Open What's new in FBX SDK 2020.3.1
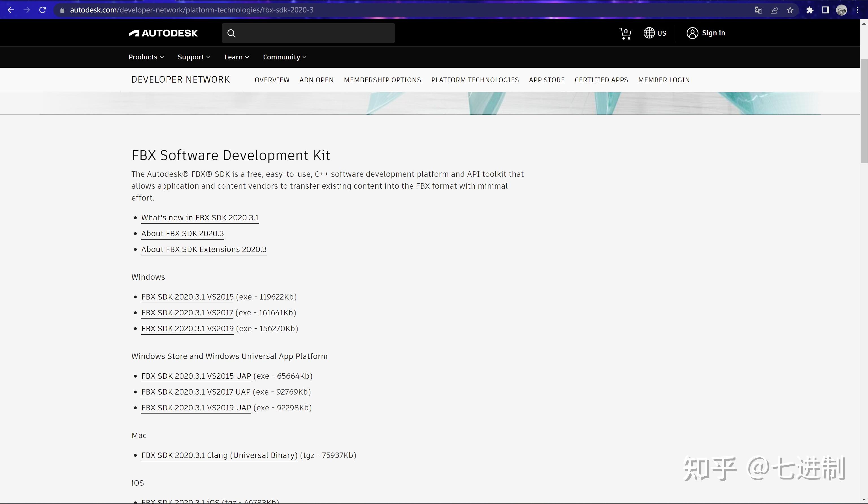The height and width of the screenshot is (504, 868). [200, 218]
